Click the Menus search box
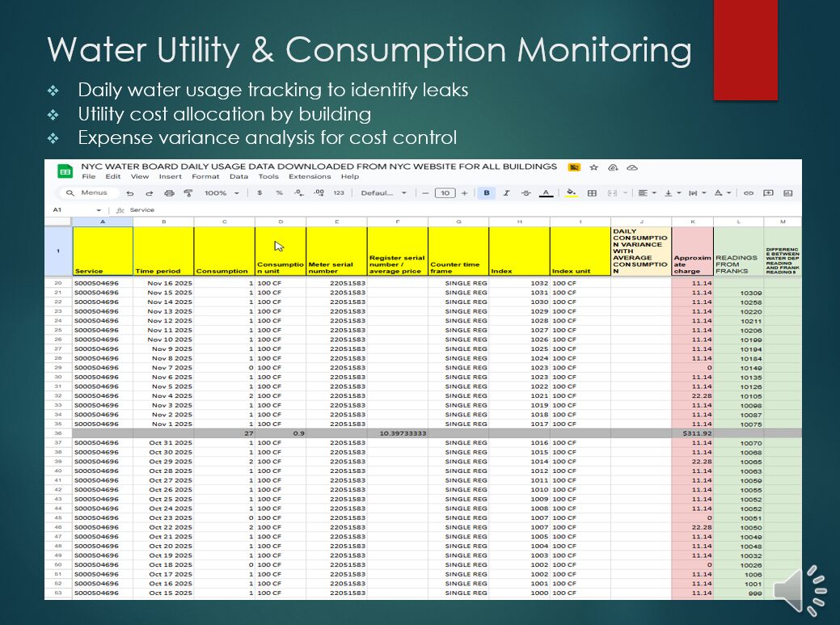840x625 pixels. [x=88, y=193]
